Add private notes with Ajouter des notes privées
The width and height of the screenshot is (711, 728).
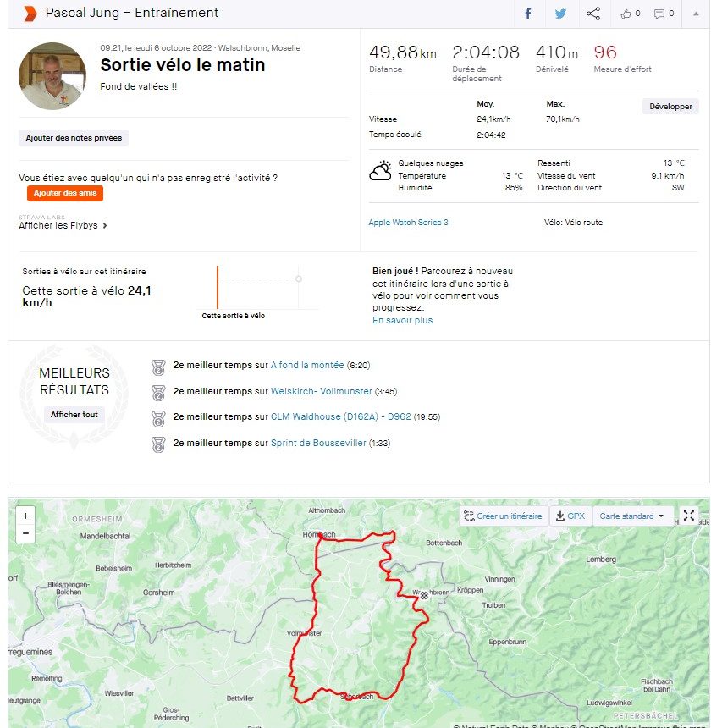coord(74,138)
